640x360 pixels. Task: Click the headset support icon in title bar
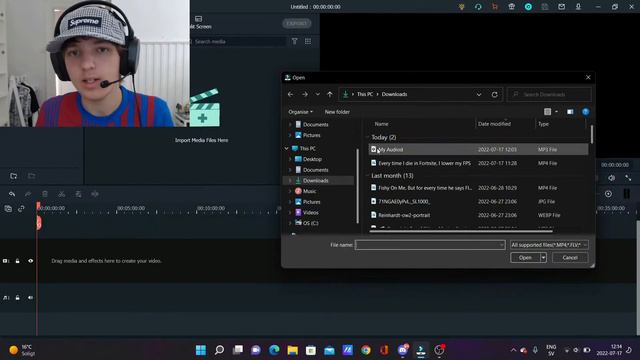[478, 7]
